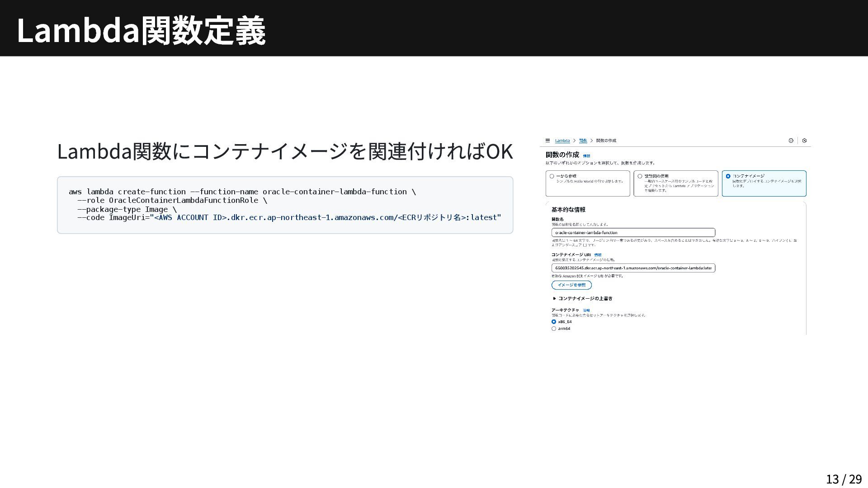868x488 pixels.
Task: Choose x86_64 architecture
Action: pyautogui.click(x=554, y=322)
